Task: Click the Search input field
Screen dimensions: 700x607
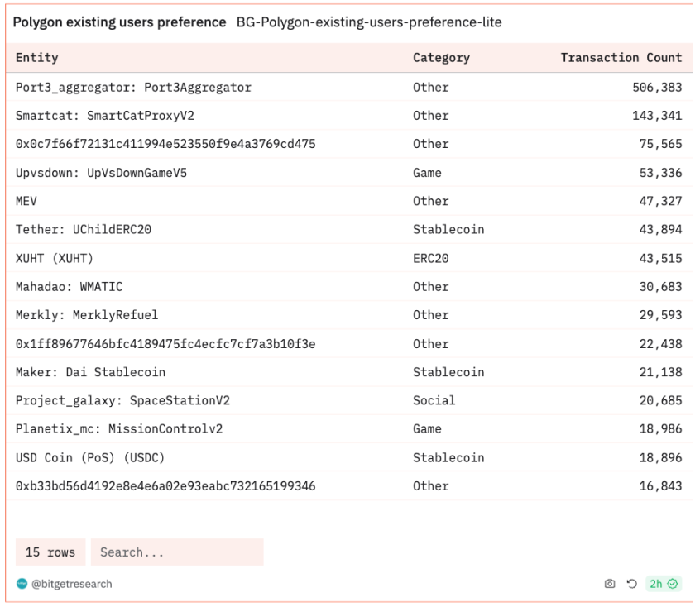Action: click(177, 552)
